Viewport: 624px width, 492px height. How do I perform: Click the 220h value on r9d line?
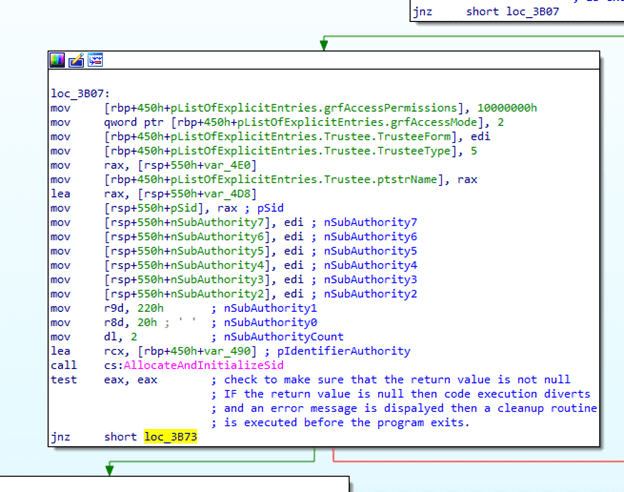[150, 308]
